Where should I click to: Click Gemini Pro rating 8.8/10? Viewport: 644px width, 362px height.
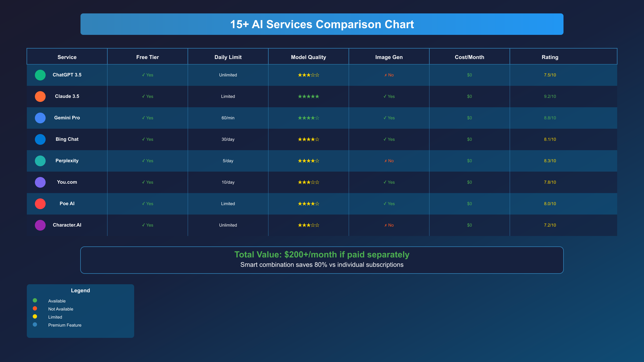click(550, 118)
